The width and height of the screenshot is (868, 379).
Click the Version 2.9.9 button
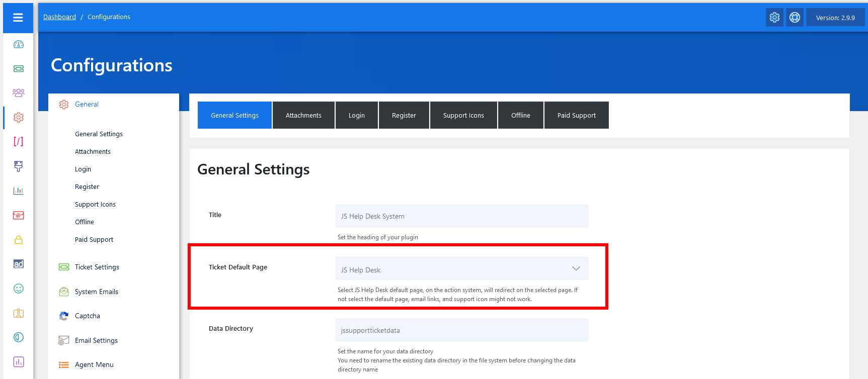click(835, 18)
